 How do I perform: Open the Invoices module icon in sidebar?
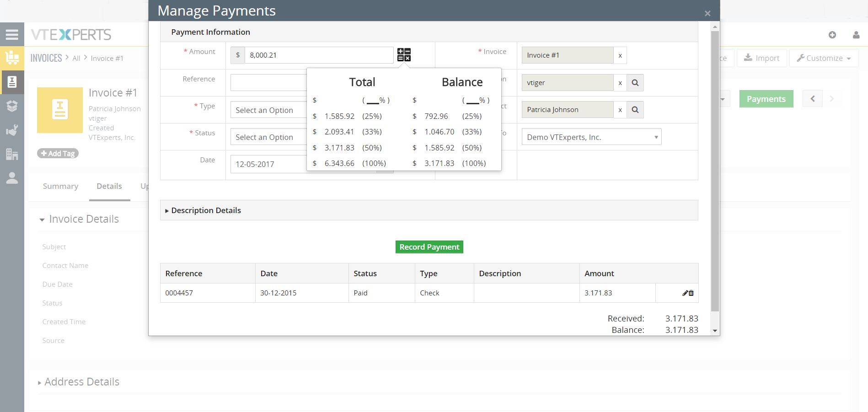click(x=12, y=82)
